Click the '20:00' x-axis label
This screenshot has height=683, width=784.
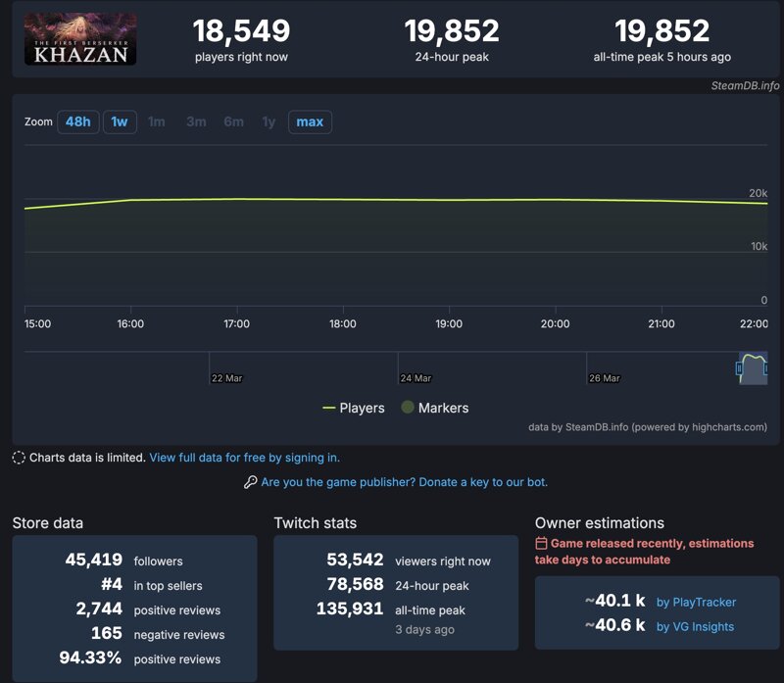click(x=555, y=323)
